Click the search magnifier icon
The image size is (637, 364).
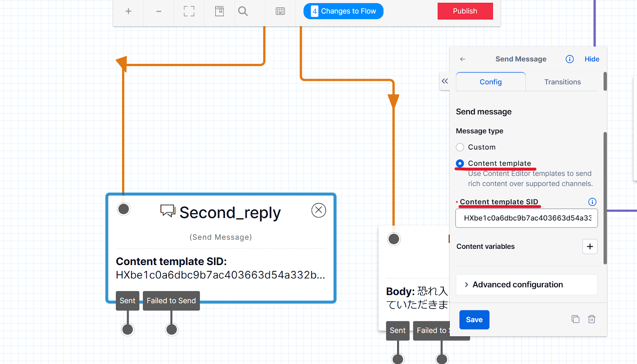[243, 11]
